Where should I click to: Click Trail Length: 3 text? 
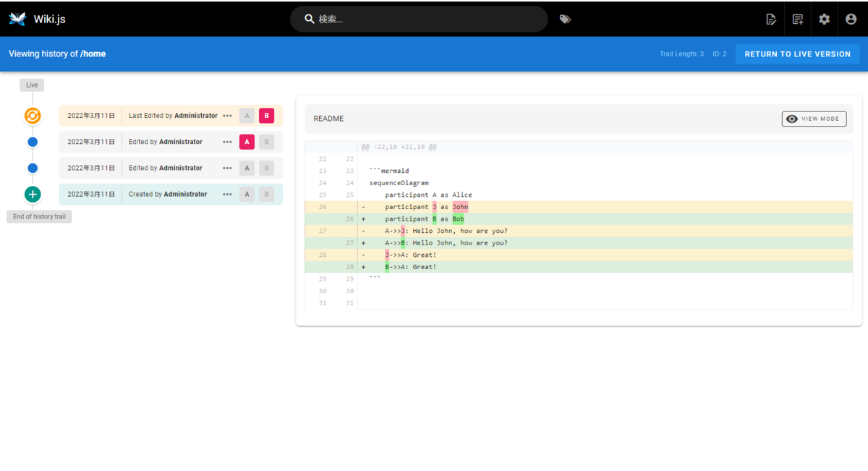click(681, 54)
